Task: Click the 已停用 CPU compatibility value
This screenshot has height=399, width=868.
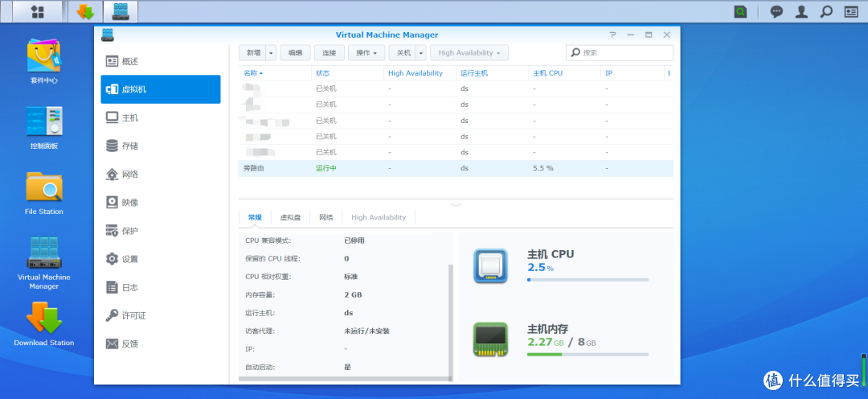Action: (x=354, y=241)
